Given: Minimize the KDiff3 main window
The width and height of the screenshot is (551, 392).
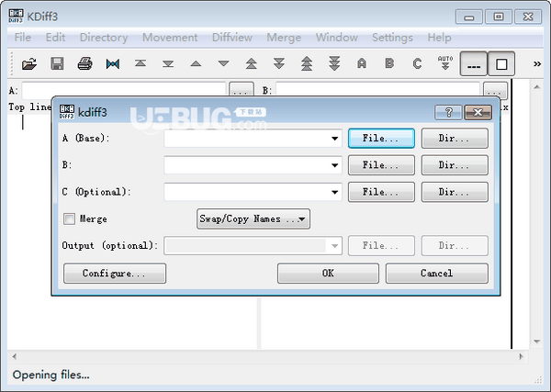Looking at the screenshot, I should click(468, 17).
